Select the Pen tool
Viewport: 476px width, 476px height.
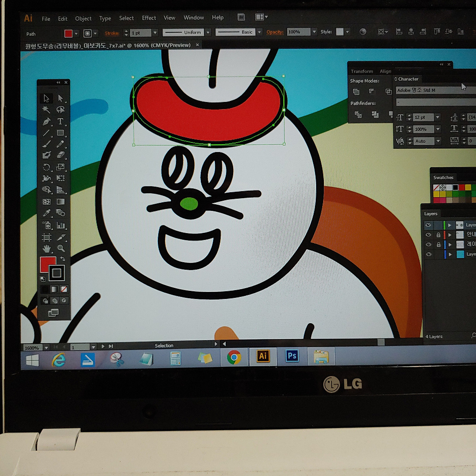pyautogui.click(x=46, y=121)
